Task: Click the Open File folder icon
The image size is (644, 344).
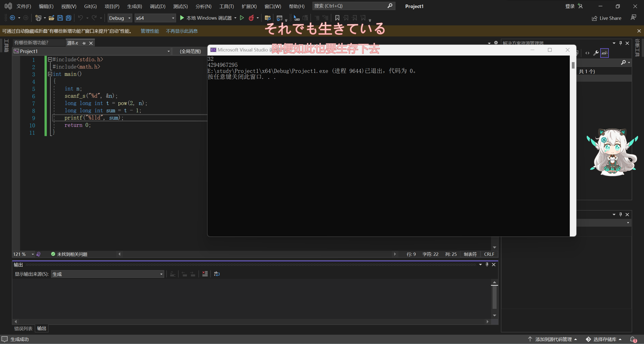Action: pos(52,18)
